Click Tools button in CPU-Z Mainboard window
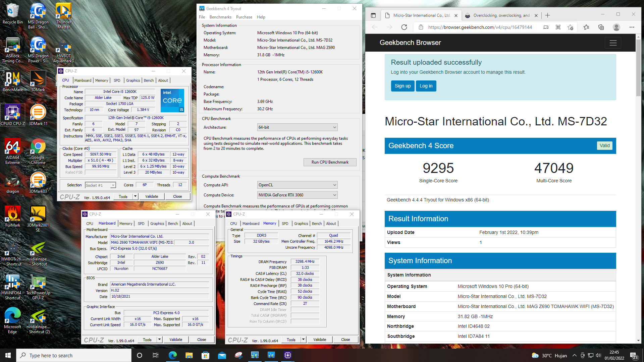Screen dimensions: 644x362 coord(147,340)
